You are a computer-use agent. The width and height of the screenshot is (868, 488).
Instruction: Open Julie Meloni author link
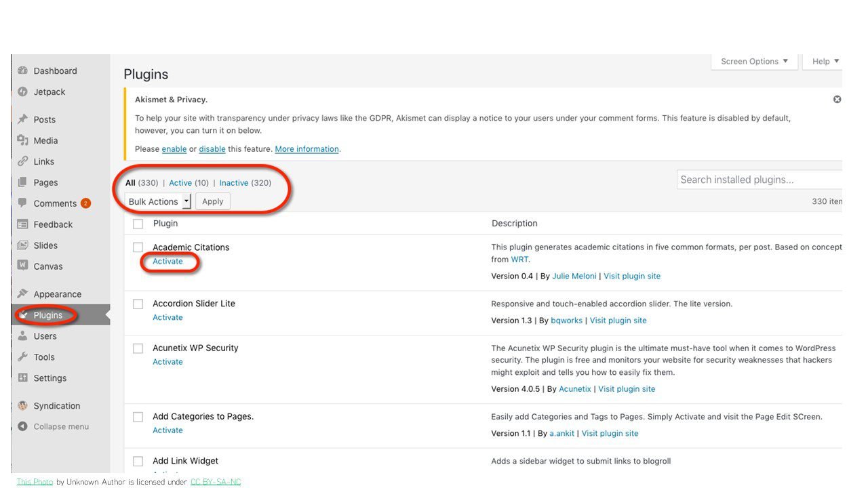[x=573, y=277]
